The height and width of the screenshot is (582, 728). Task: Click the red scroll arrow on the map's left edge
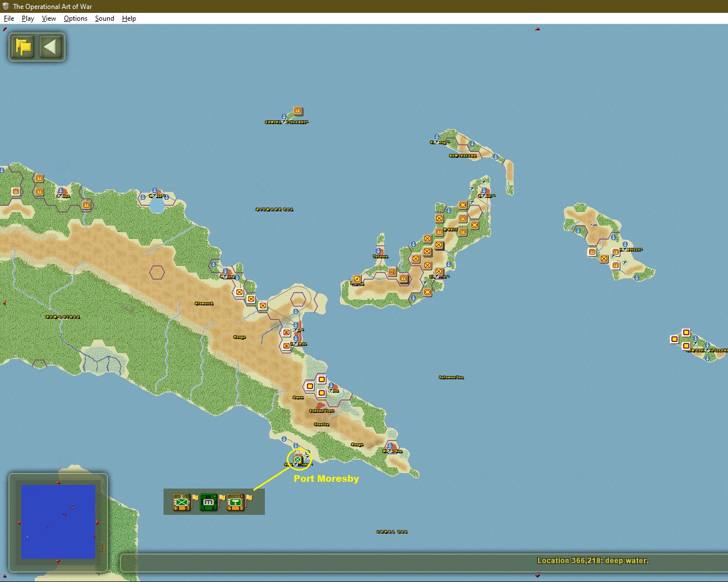(x=4, y=303)
